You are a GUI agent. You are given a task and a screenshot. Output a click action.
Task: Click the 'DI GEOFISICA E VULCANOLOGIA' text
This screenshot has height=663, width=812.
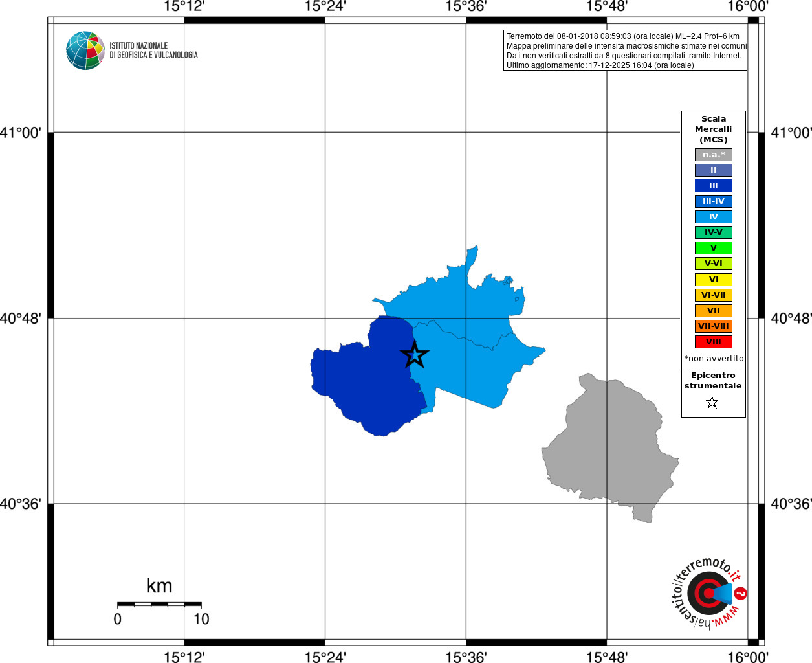coord(153,55)
